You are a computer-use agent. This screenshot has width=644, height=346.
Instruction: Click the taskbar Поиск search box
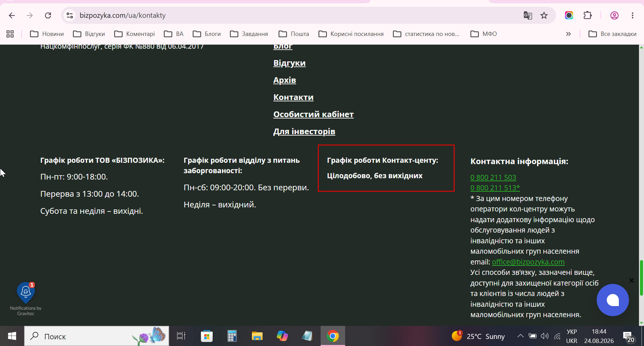click(97, 336)
